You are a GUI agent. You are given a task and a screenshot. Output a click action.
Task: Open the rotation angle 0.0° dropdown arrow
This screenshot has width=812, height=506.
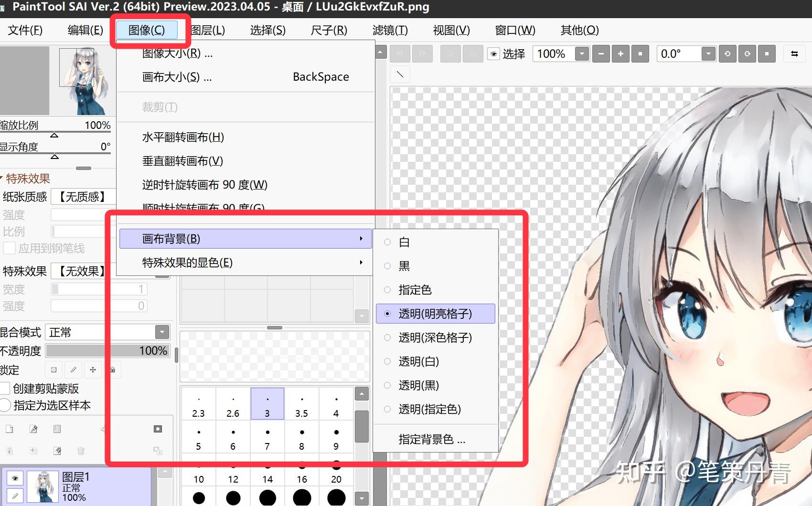click(x=708, y=54)
